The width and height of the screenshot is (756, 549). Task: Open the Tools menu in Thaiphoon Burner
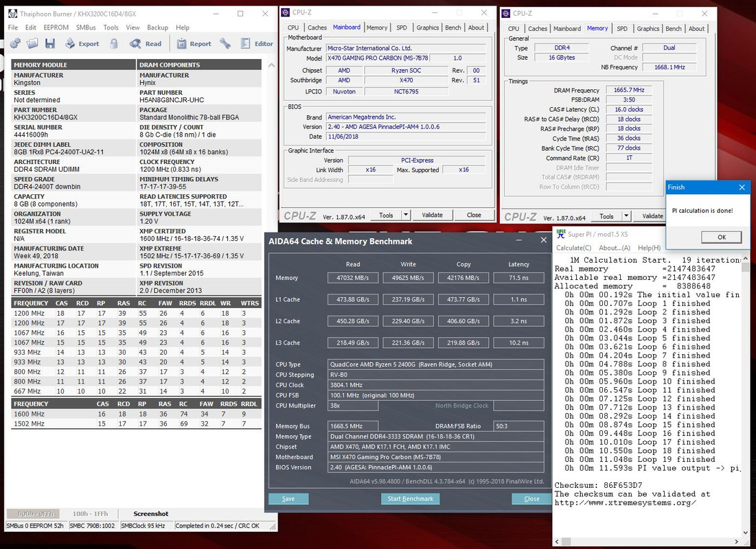111,27
